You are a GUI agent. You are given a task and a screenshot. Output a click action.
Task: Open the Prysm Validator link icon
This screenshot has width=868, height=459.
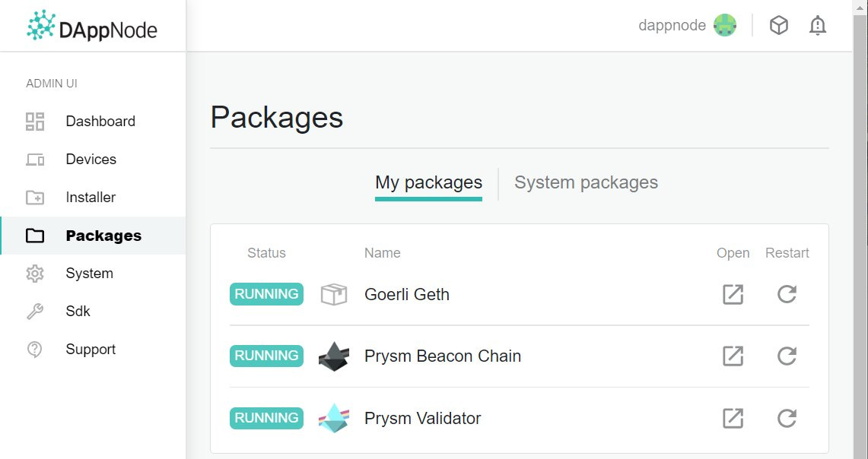tap(733, 418)
